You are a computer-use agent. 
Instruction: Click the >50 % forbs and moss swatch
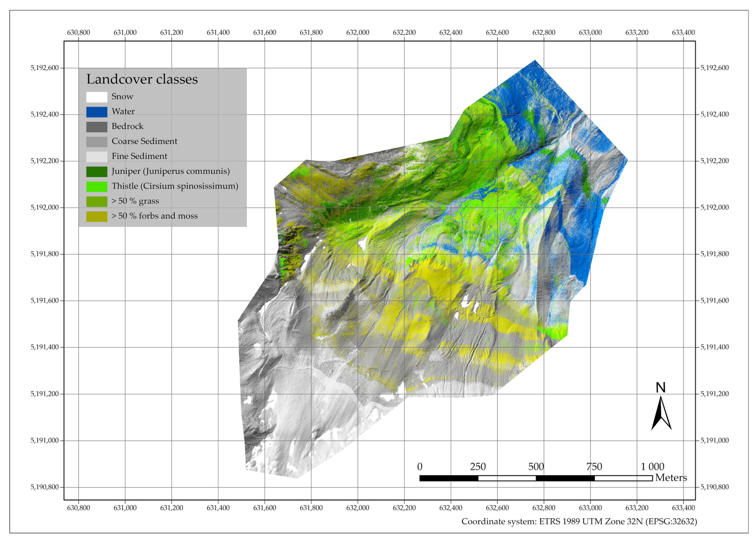click(x=97, y=217)
